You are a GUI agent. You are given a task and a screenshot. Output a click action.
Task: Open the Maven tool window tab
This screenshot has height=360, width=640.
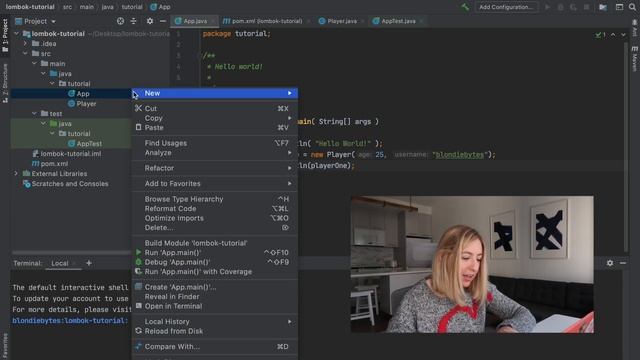635,58
